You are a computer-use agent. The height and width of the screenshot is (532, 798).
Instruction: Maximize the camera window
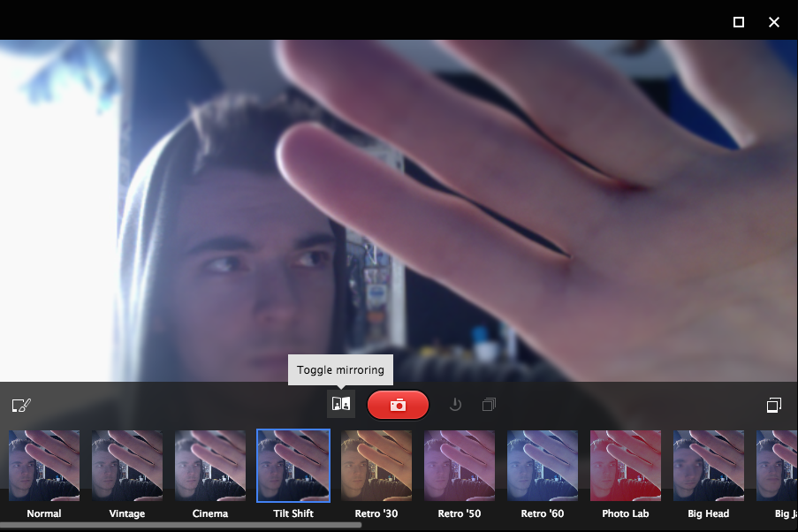tap(739, 22)
